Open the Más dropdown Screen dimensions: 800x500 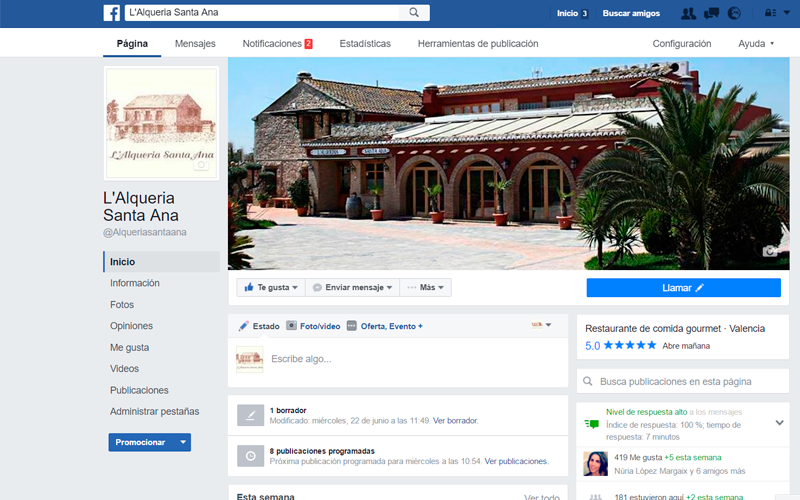tap(426, 287)
